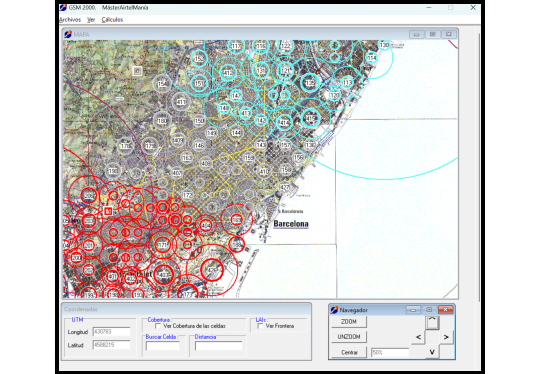
Task: Click the Longitud UTM field
Action: click(112, 332)
